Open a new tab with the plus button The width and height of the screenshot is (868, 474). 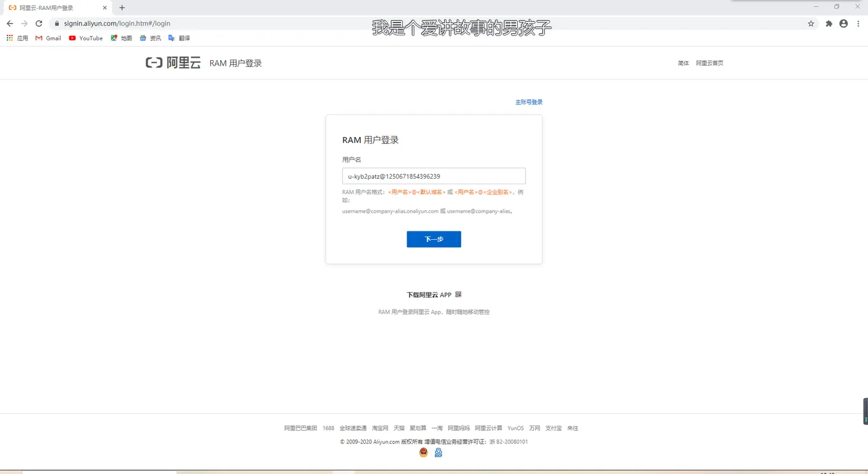click(122, 8)
